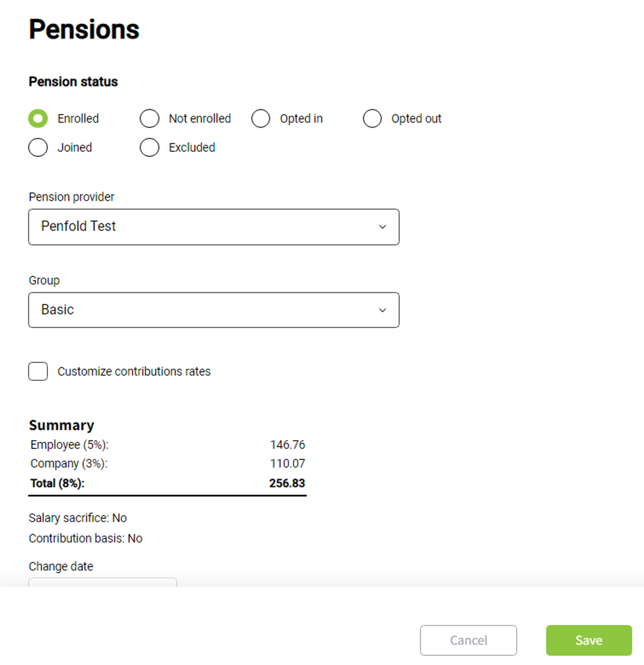The height and width of the screenshot is (665, 644).
Task: Select the "Not enrolled" pension status
Action: (x=149, y=118)
